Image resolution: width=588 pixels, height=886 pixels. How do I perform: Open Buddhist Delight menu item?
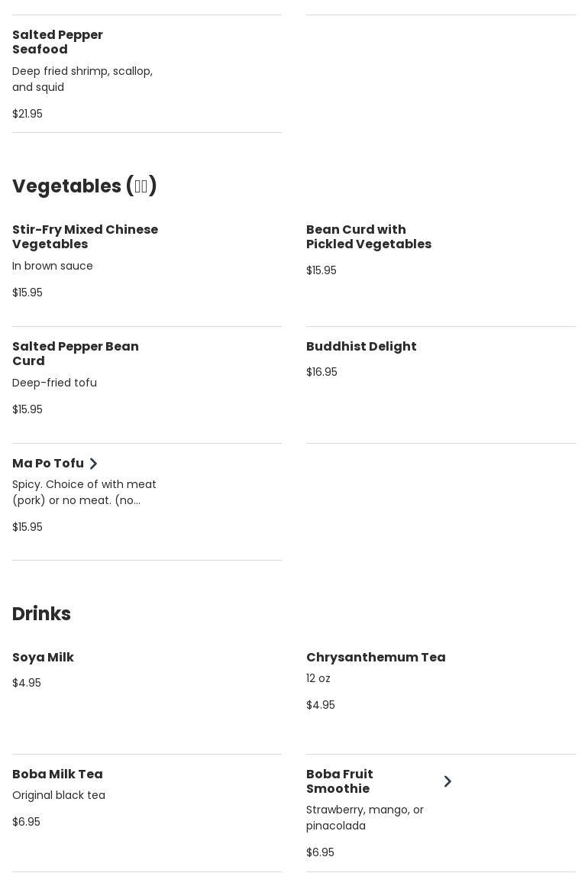coord(361,347)
